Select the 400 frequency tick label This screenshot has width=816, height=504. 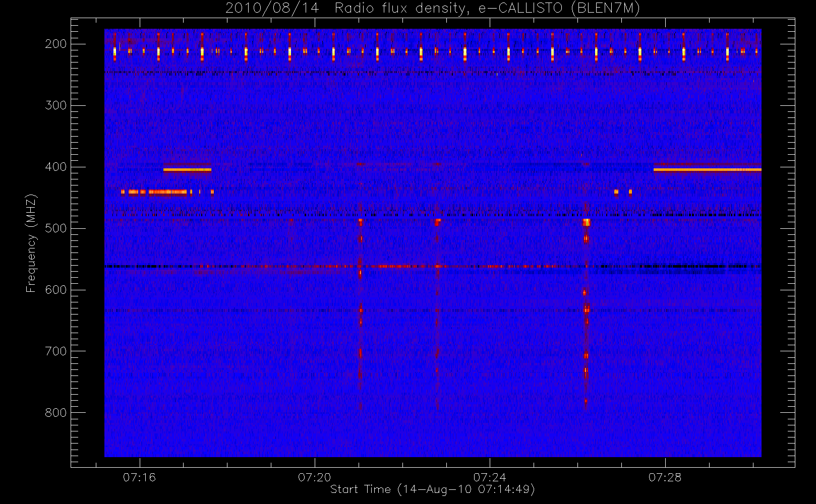point(55,167)
